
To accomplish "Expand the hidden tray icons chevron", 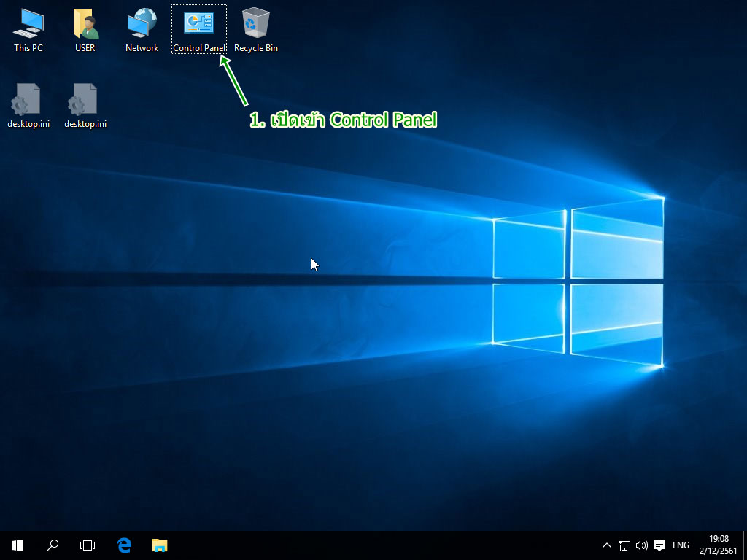I will 607,545.
